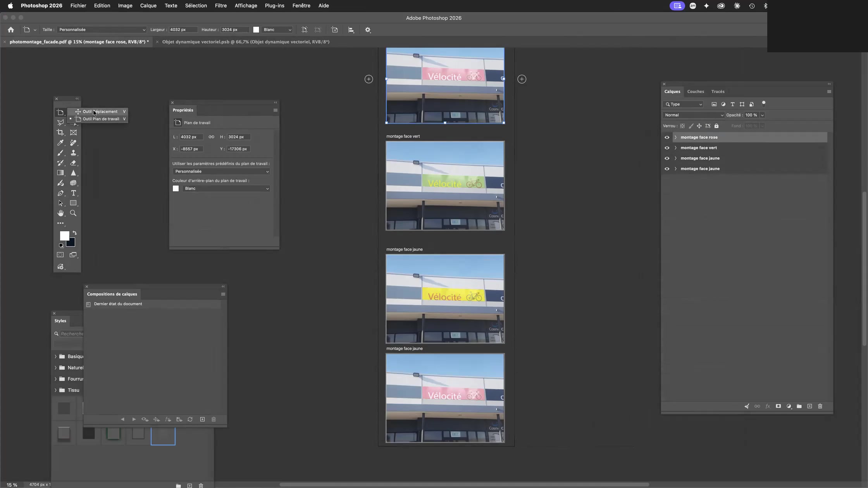The width and height of the screenshot is (868, 488).
Task: Pick the Eyedropper tool
Action: (x=60, y=143)
